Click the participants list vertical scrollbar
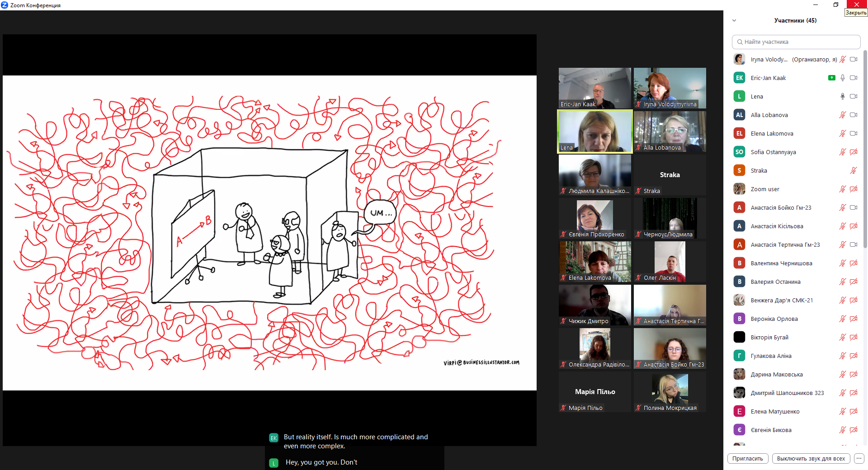Viewport: 868px width, 470px height. pyautogui.click(x=865, y=149)
